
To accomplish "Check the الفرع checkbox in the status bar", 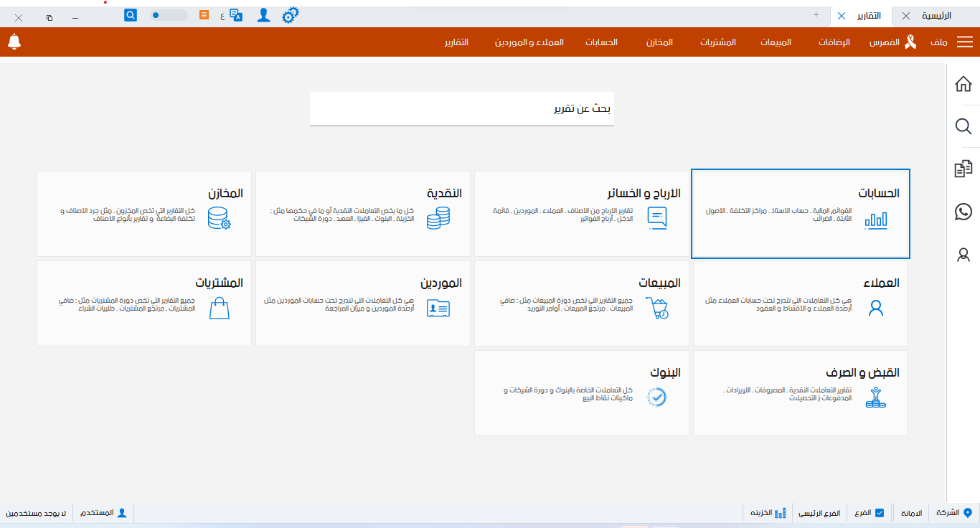I will (878, 512).
